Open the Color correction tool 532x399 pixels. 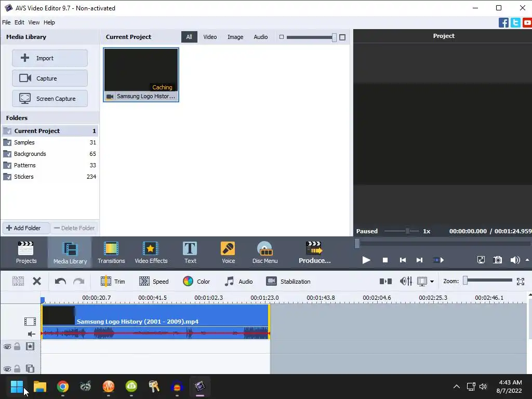[x=196, y=281]
